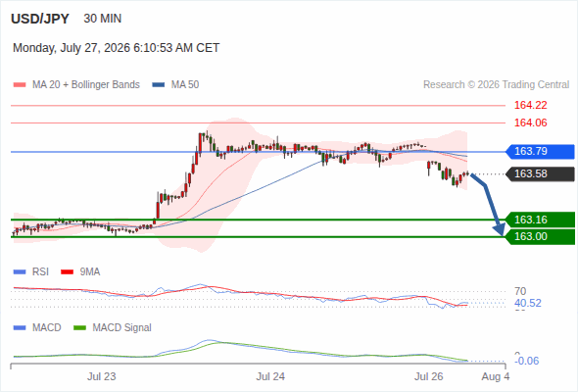Click the Monday, July 27, 2026 timestamp
Viewport: 578px width, 392px height.
(x=117, y=48)
